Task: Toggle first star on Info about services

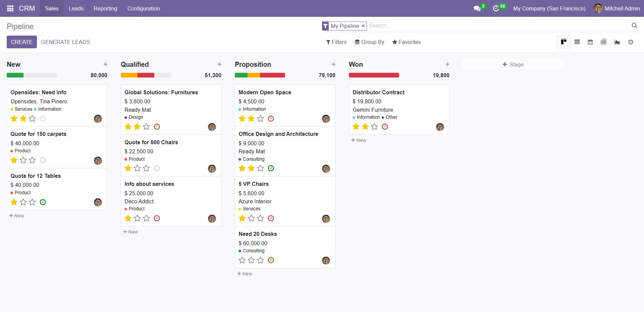Action: click(x=128, y=218)
